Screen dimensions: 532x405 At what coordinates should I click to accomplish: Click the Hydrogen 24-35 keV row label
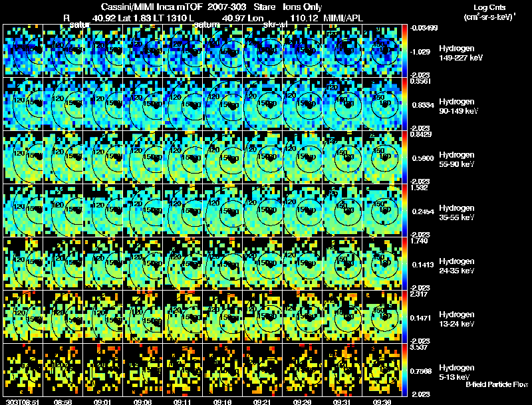pyautogui.click(x=457, y=266)
